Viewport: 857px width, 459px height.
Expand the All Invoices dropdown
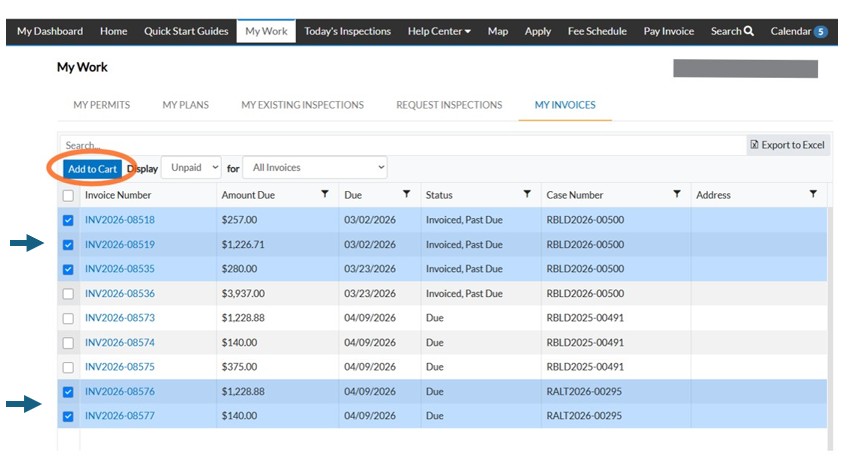pos(316,168)
